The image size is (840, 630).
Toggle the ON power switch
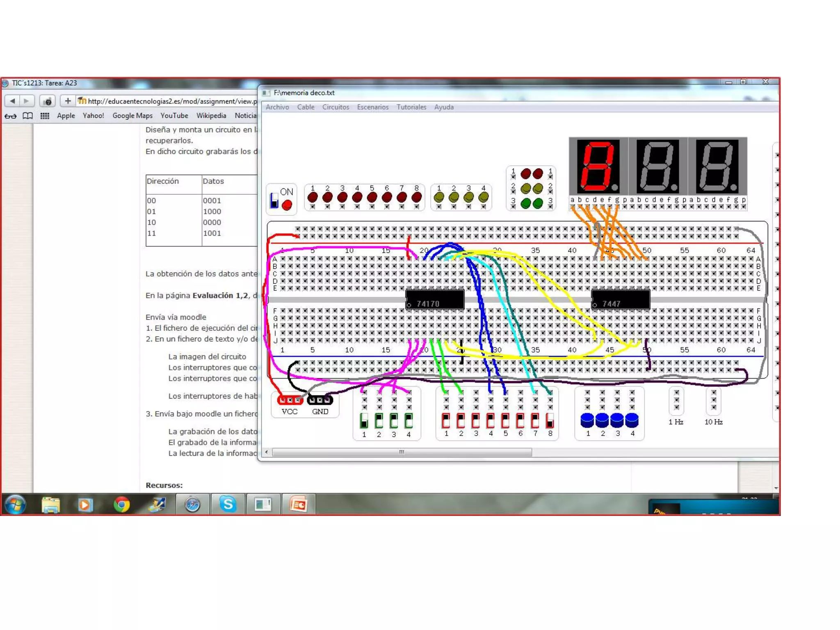click(x=274, y=201)
